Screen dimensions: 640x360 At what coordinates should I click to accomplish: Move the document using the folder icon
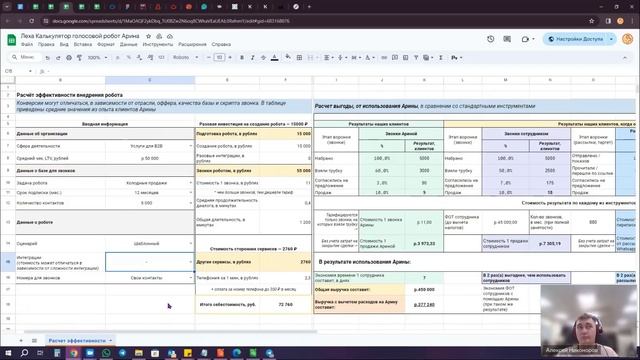(159, 36)
